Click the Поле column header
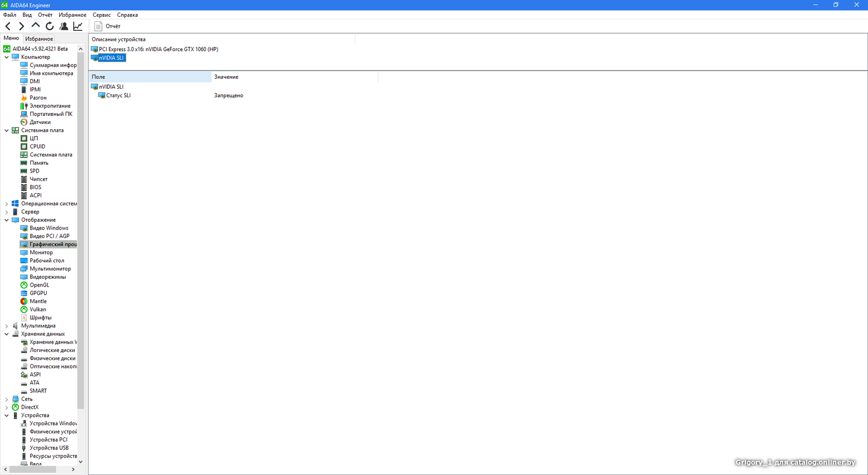Viewport: 868px width, 475px height. [x=150, y=77]
